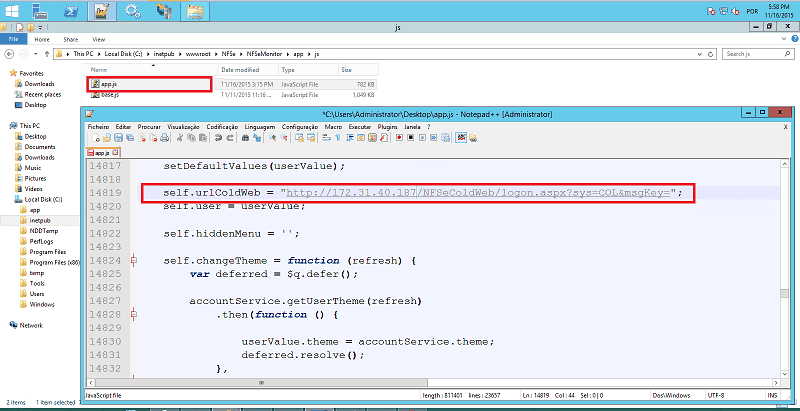
Task: Select app.js file in the file list
Action: [x=109, y=84]
